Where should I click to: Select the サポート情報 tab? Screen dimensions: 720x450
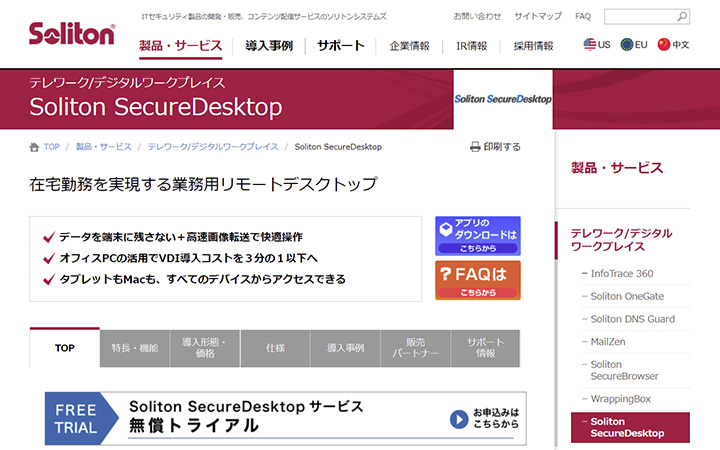click(485, 348)
